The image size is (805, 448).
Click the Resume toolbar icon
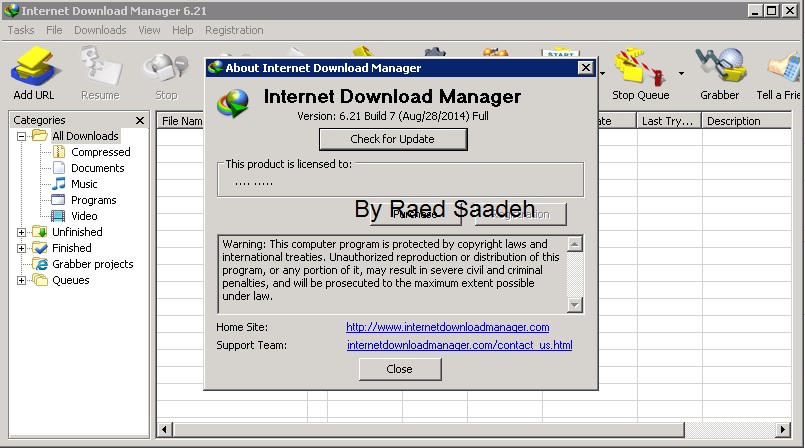(100, 70)
